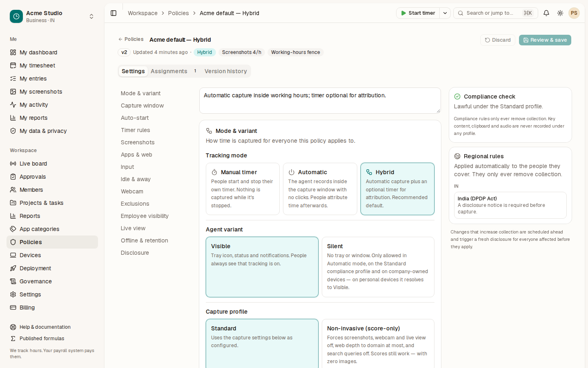Select Automatic tracking mode
Screen dimensions: 588x368
320,189
